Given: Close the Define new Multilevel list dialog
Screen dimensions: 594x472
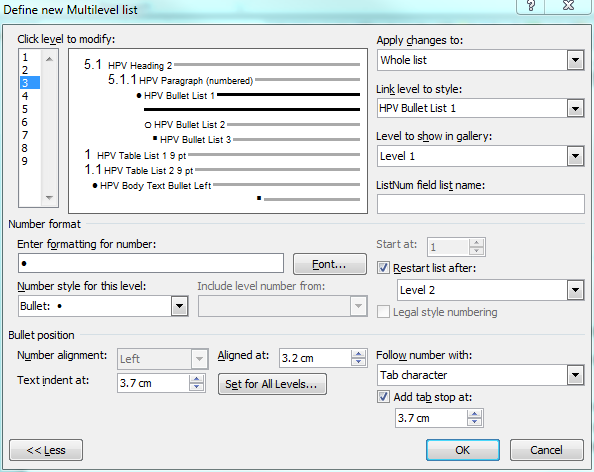Looking at the screenshot, I should tap(568, 6).
